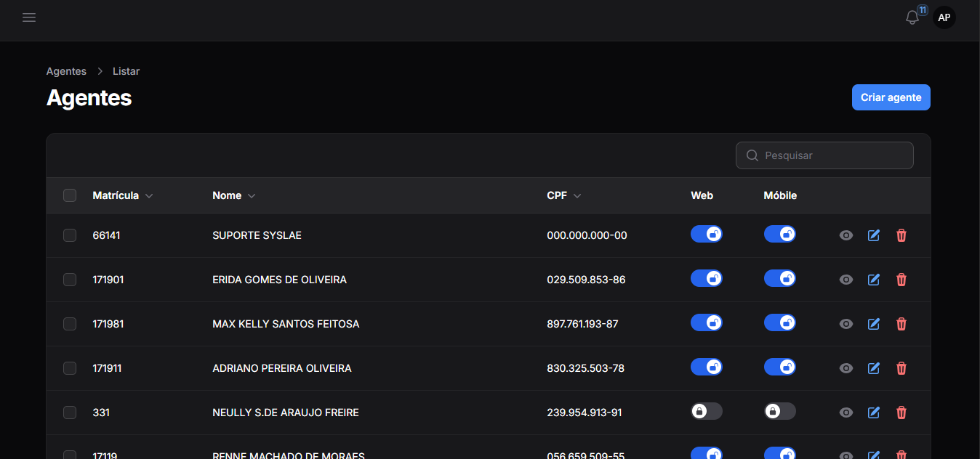Viewport: 980px width, 459px height.
Task: Edit the MAX KELLY SANTOS FEITOSA agent
Action: (874, 324)
